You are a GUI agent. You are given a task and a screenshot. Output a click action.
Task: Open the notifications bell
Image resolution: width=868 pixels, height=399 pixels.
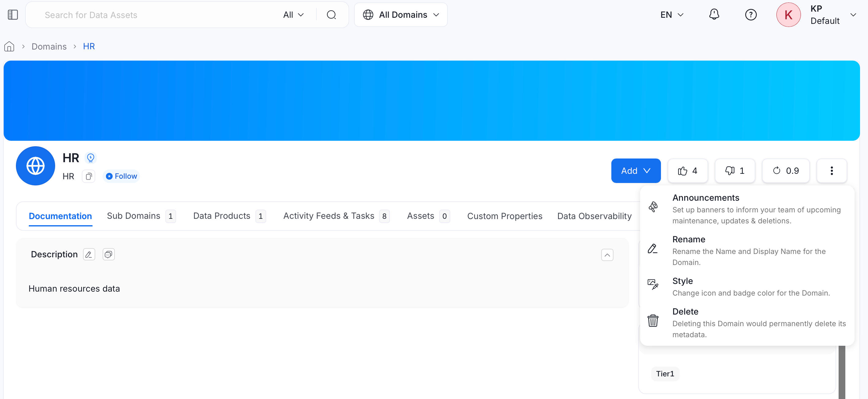point(714,15)
